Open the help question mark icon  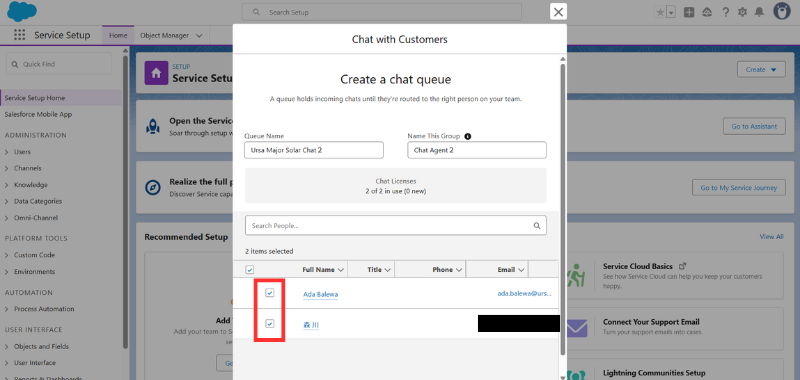click(726, 12)
